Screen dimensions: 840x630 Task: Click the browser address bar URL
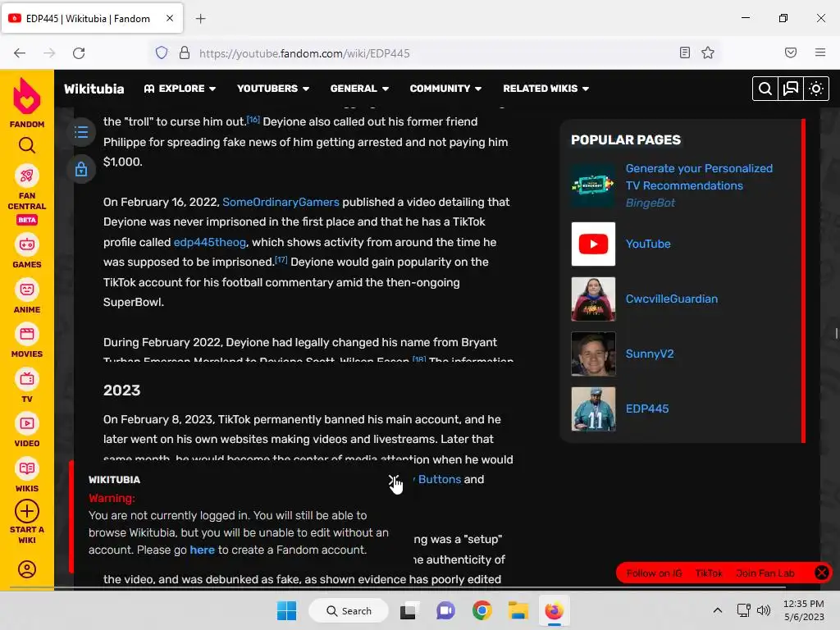click(304, 53)
